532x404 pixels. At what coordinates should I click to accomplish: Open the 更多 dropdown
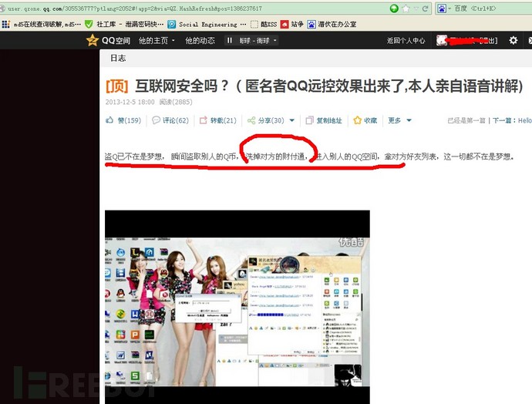[399, 120]
